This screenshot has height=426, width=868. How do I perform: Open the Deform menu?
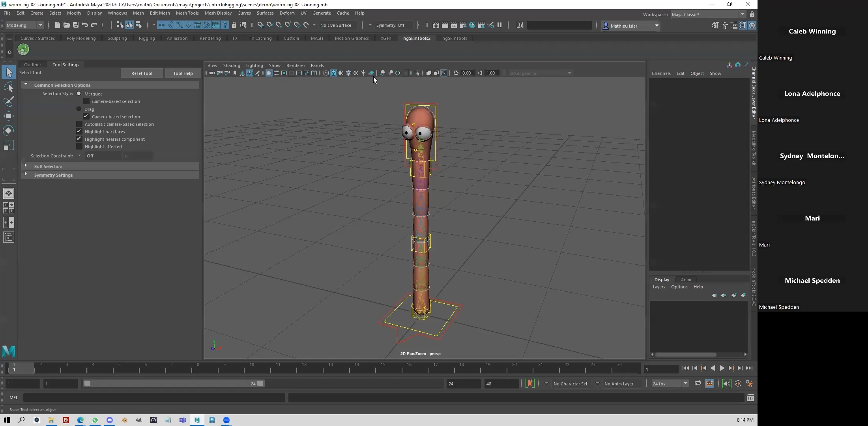[x=287, y=13]
